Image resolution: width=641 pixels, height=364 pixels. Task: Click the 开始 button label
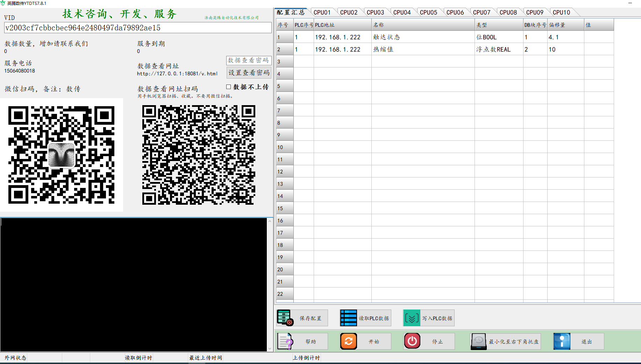pos(373,342)
